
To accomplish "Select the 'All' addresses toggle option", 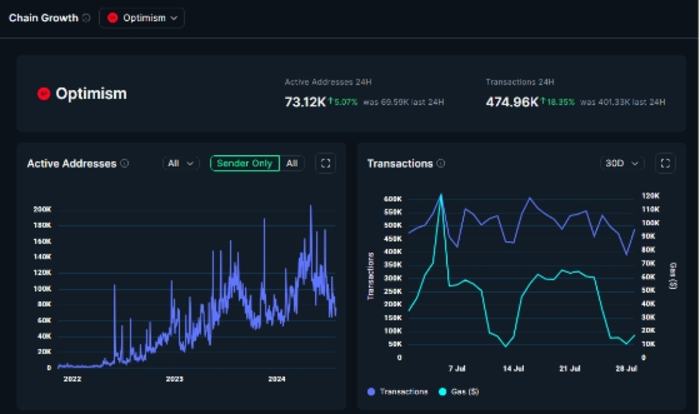I will [x=292, y=163].
